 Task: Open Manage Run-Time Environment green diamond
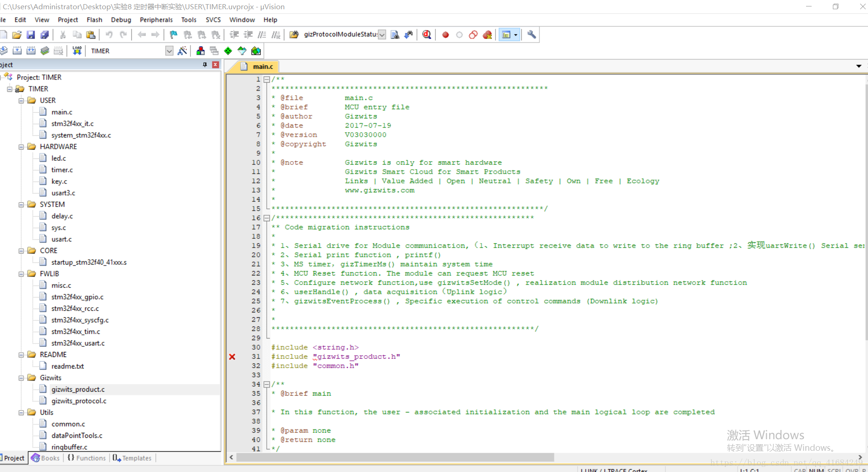click(x=228, y=51)
